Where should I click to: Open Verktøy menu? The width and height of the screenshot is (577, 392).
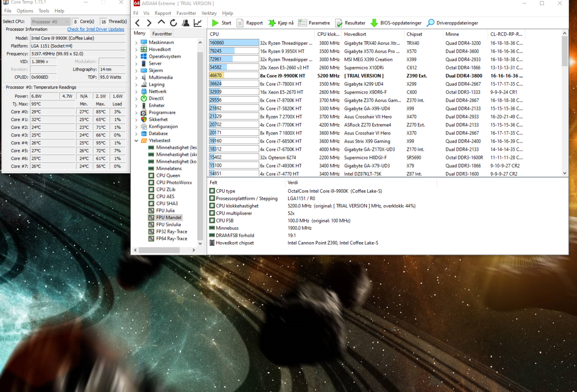(210, 13)
